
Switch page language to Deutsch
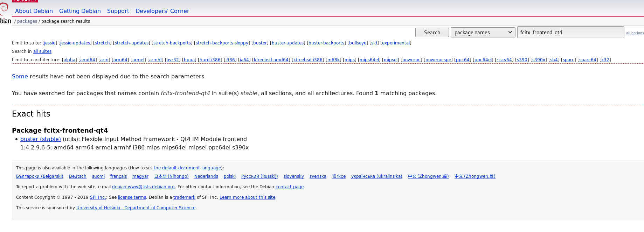(77, 176)
